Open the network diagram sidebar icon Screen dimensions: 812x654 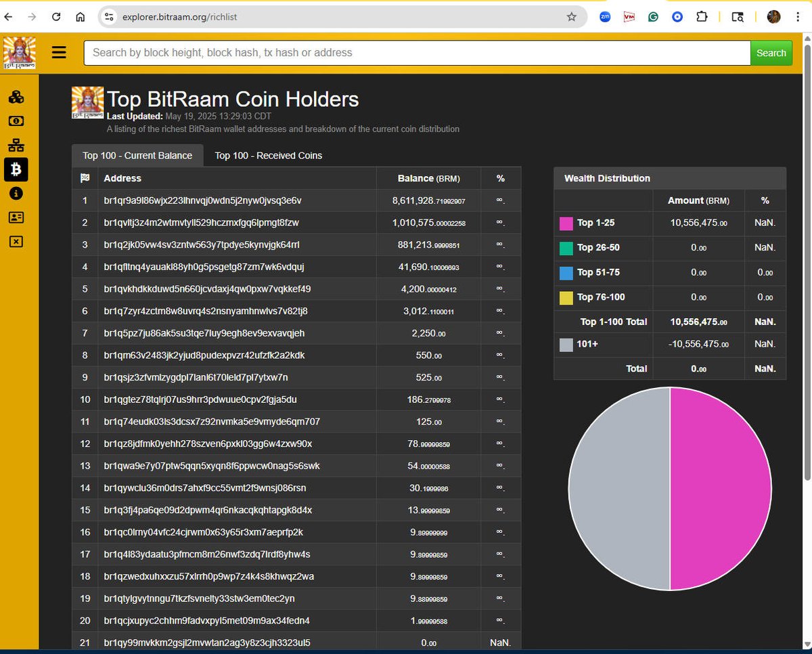pos(16,146)
